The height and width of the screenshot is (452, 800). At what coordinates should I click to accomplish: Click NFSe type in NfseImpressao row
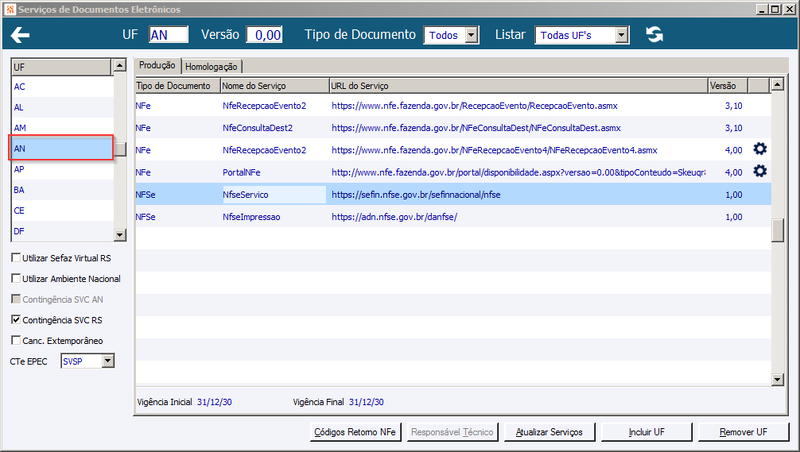pyautogui.click(x=145, y=217)
